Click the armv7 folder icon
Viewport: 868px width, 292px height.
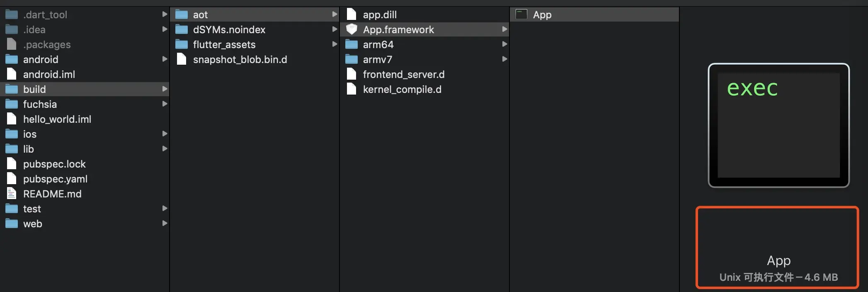tap(352, 59)
